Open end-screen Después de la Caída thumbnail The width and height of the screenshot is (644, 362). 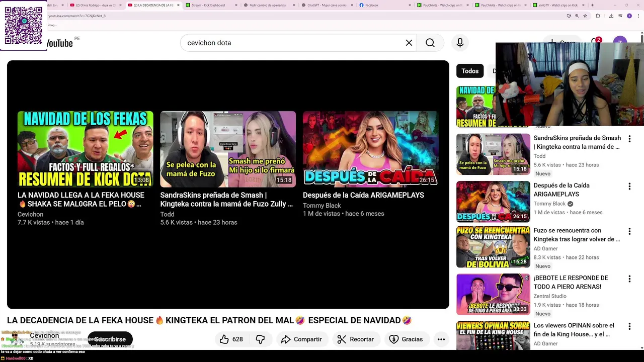371,149
